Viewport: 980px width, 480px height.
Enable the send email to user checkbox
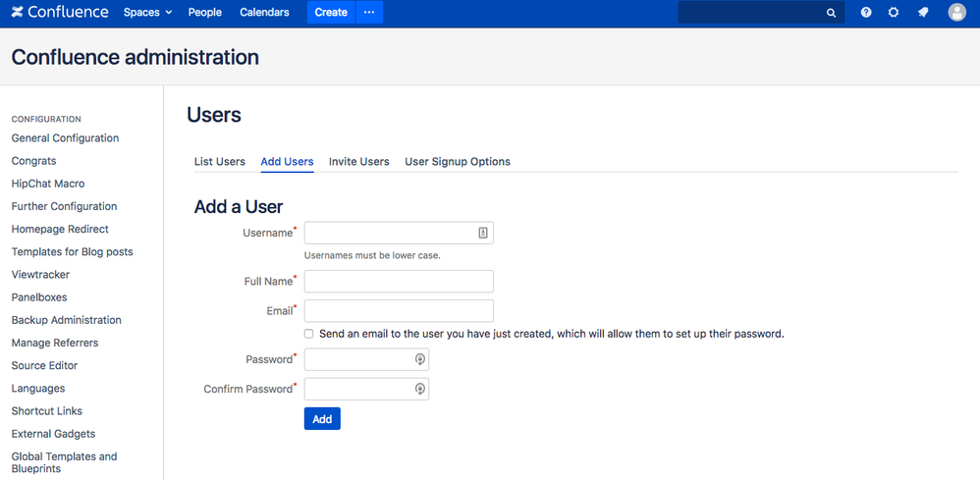(308, 334)
